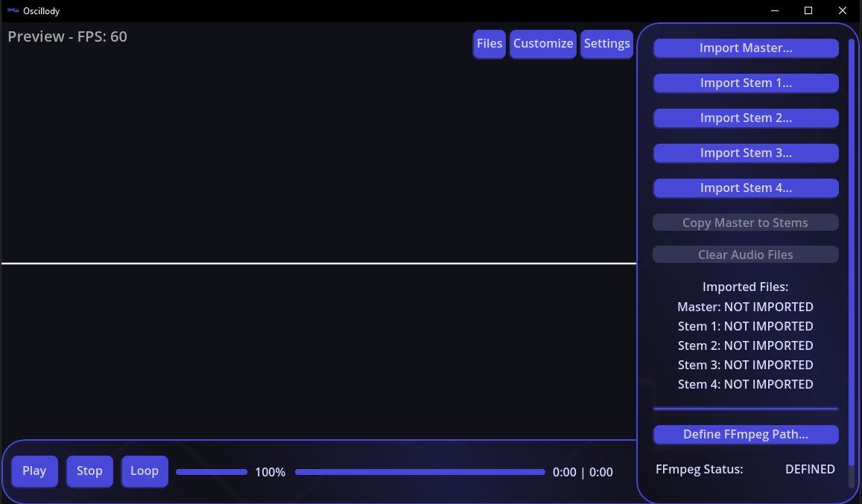Image resolution: width=862 pixels, height=504 pixels.
Task: Open the Files tab
Action: pos(489,44)
